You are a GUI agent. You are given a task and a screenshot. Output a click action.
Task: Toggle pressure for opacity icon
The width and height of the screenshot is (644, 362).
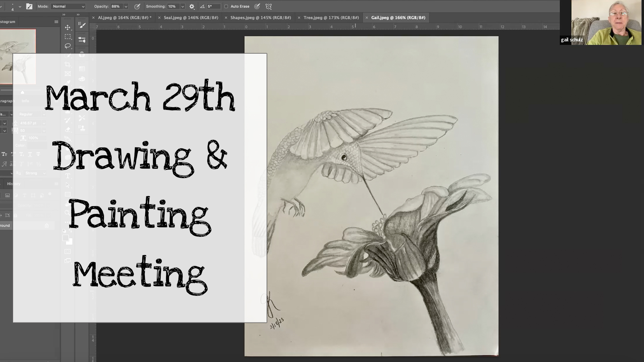pos(137,6)
